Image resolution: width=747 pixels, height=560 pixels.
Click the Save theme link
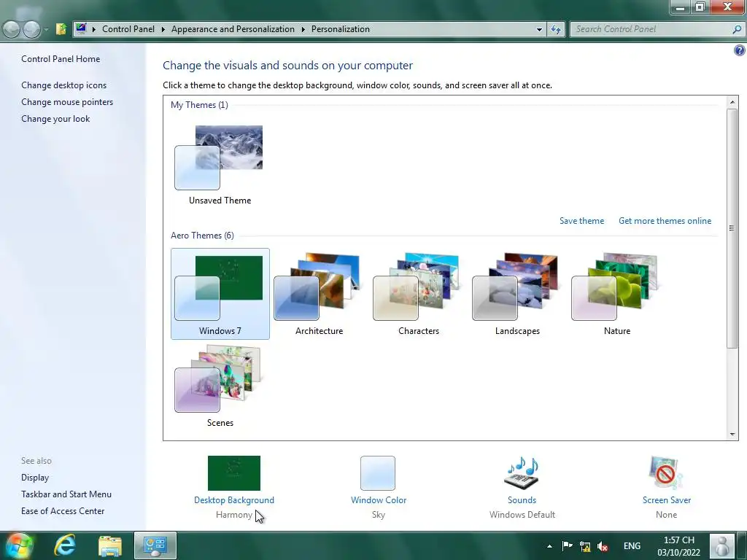pos(581,221)
